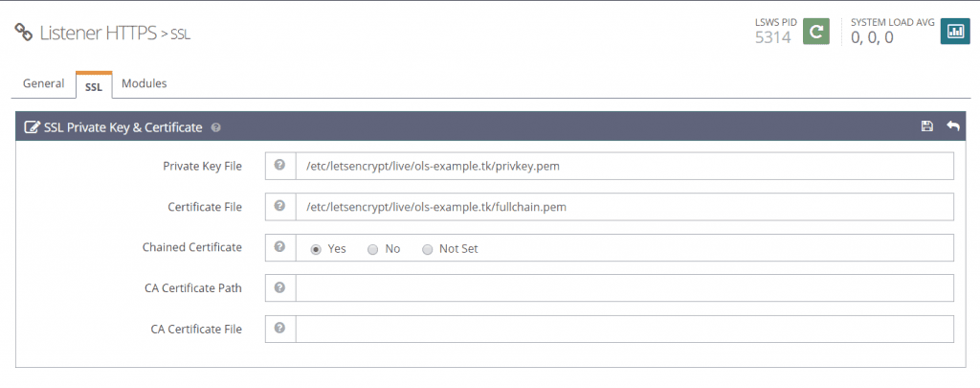Viewport: 980px width, 388px height.
Task: Select Yes for Chained Certificate
Action: [316, 249]
